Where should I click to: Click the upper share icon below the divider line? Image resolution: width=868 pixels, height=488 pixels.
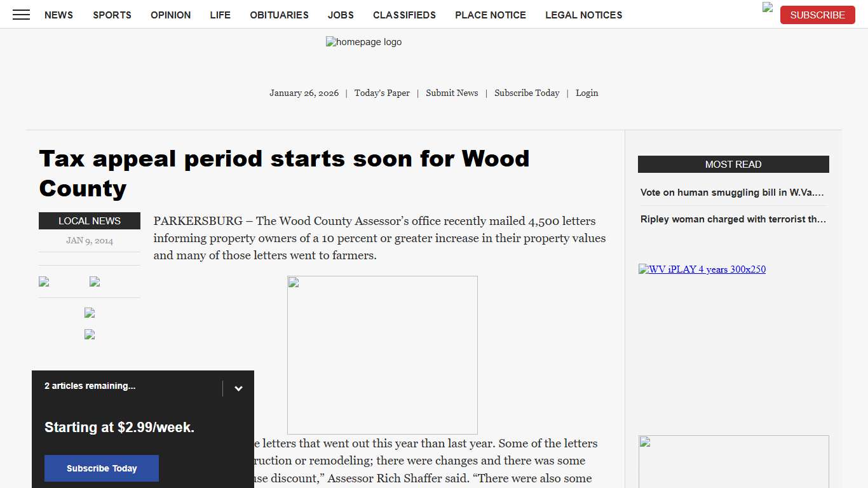coord(89,313)
